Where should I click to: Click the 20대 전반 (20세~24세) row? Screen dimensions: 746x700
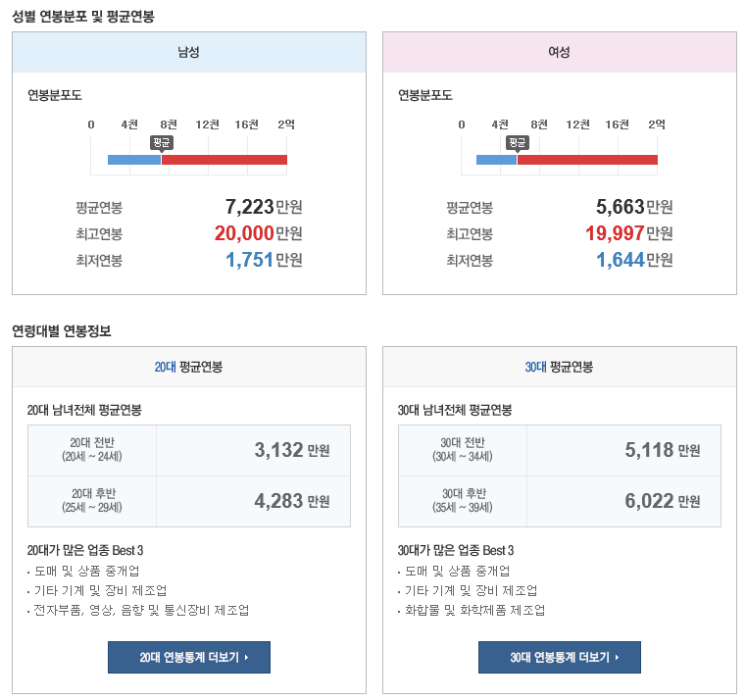pos(189,450)
